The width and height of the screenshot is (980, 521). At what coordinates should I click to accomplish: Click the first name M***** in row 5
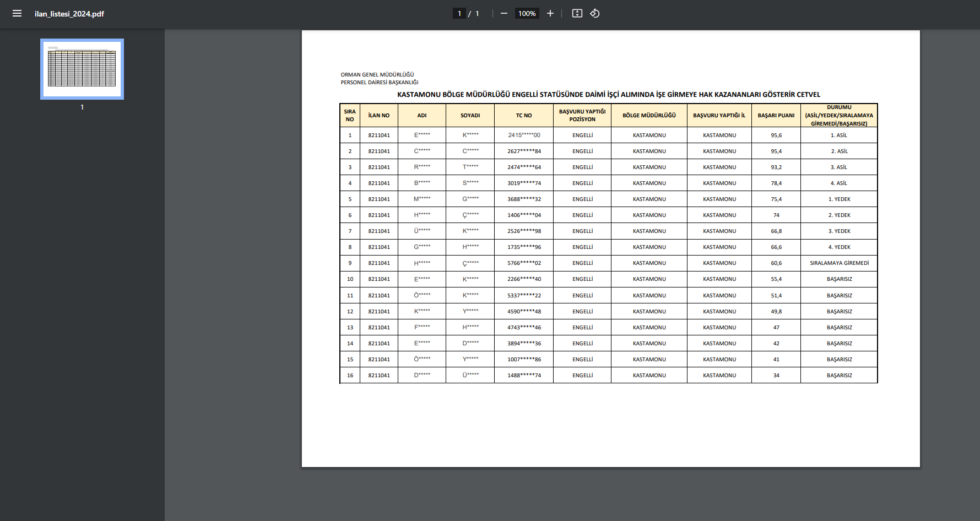coord(422,199)
